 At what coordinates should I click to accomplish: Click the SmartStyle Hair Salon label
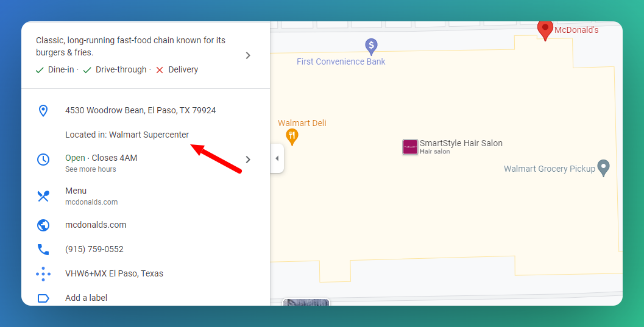[461, 143]
